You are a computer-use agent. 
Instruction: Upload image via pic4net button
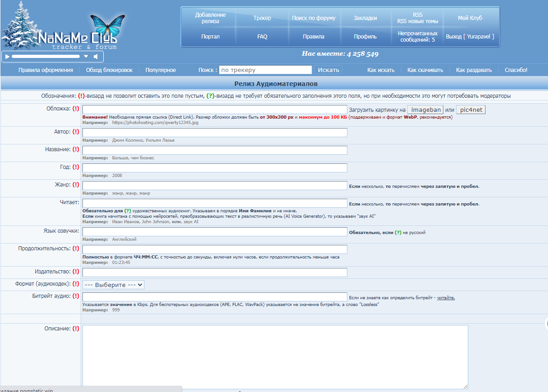[x=471, y=110]
